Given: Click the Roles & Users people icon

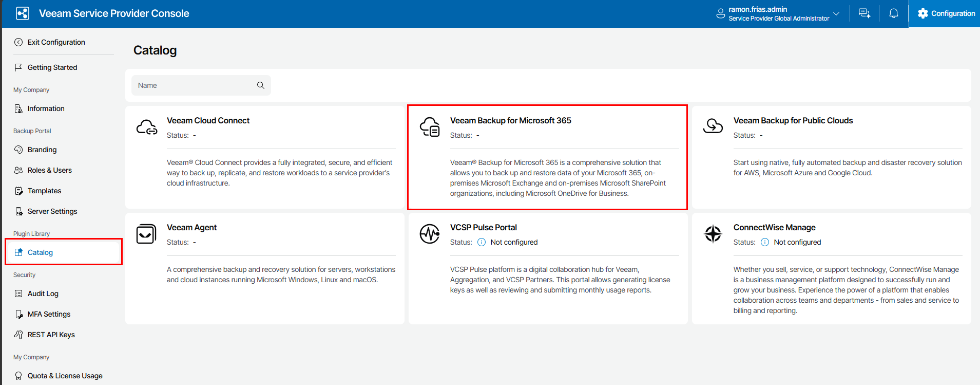Looking at the screenshot, I should (x=18, y=170).
